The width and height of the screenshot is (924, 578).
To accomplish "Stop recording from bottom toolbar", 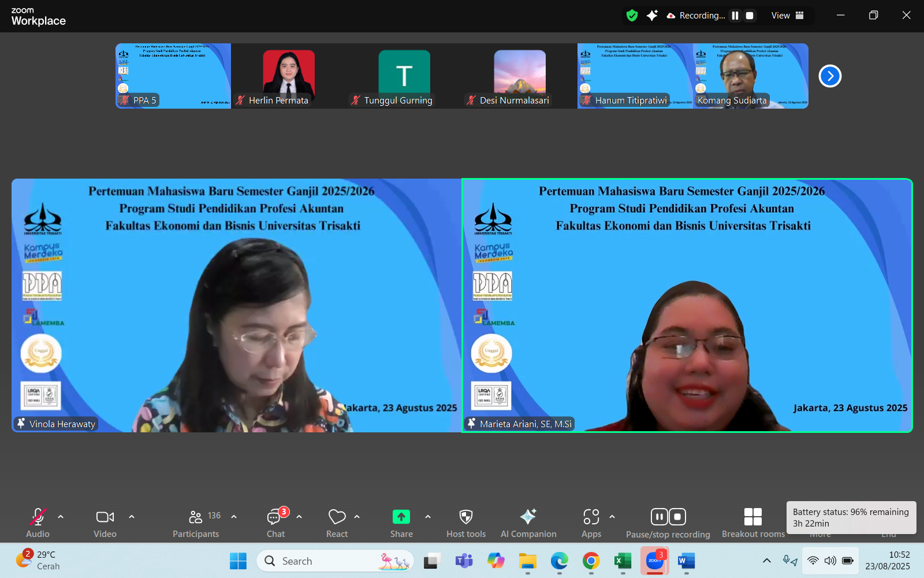I will (x=677, y=516).
